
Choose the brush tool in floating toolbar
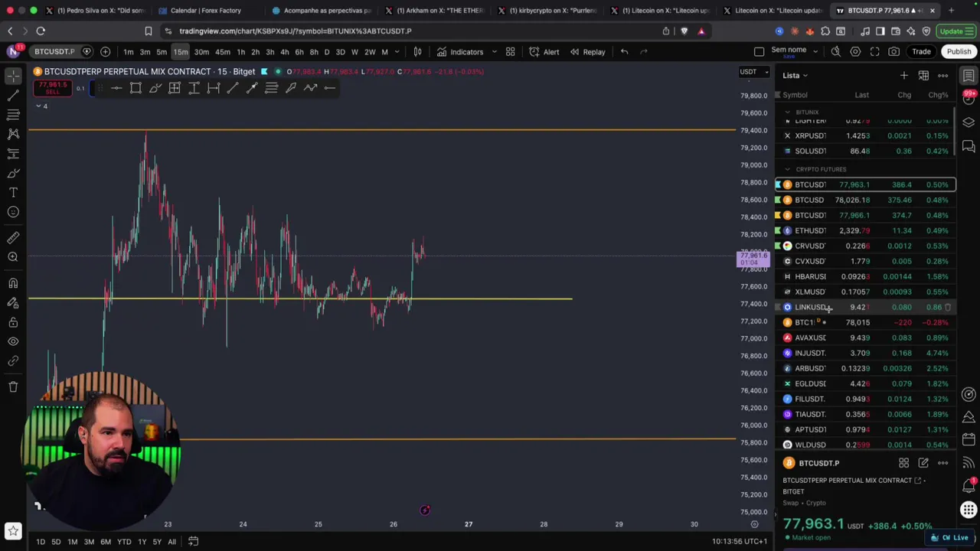tap(155, 88)
